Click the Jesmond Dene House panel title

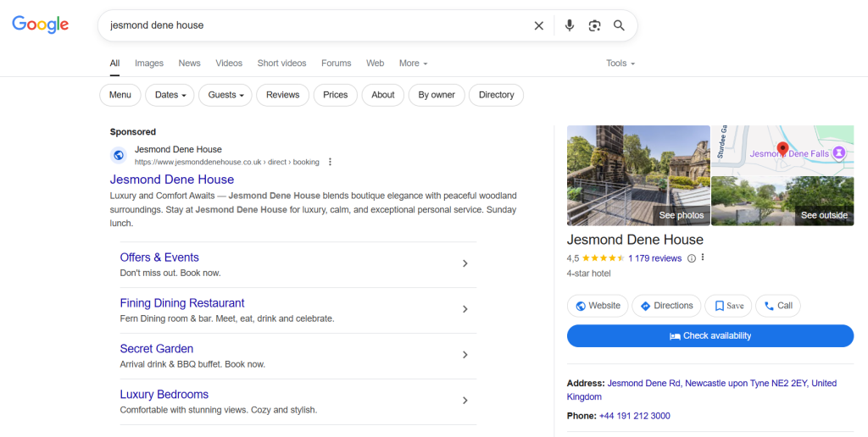coord(635,240)
